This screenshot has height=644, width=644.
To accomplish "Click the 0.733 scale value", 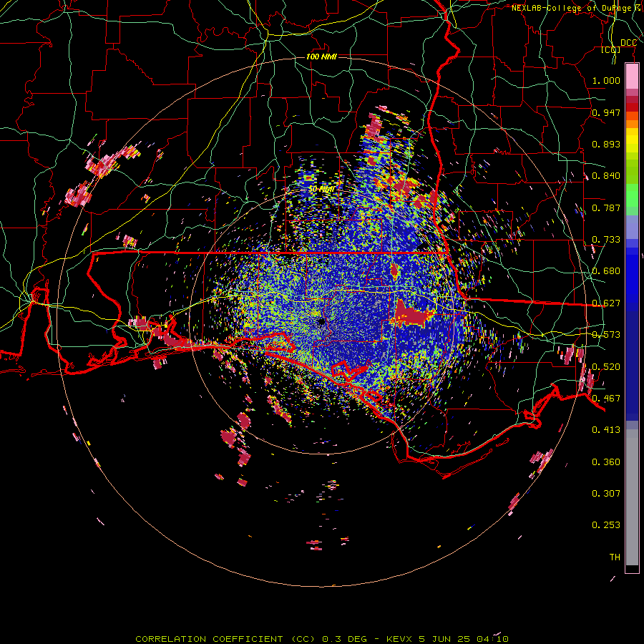I will (x=606, y=240).
